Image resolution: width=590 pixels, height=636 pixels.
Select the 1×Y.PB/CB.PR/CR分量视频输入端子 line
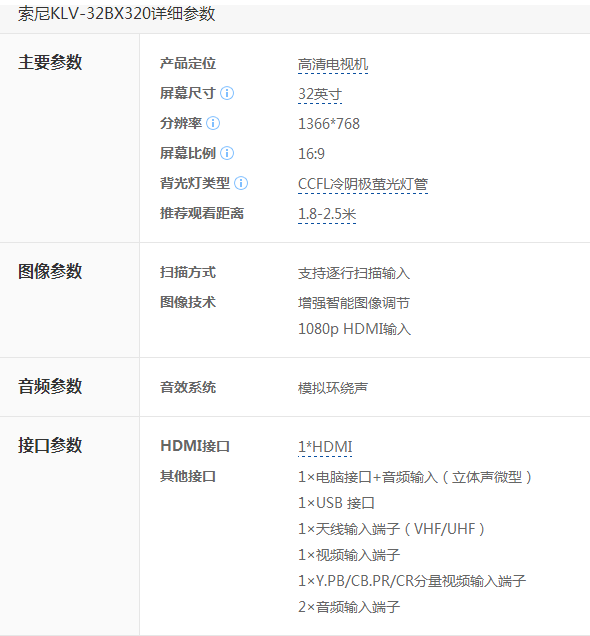pyautogui.click(x=412, y=581)
